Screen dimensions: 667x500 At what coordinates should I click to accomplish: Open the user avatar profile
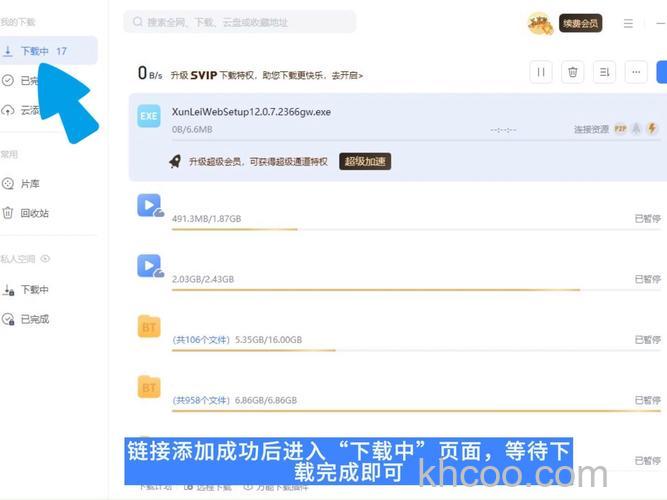point(540,23)
